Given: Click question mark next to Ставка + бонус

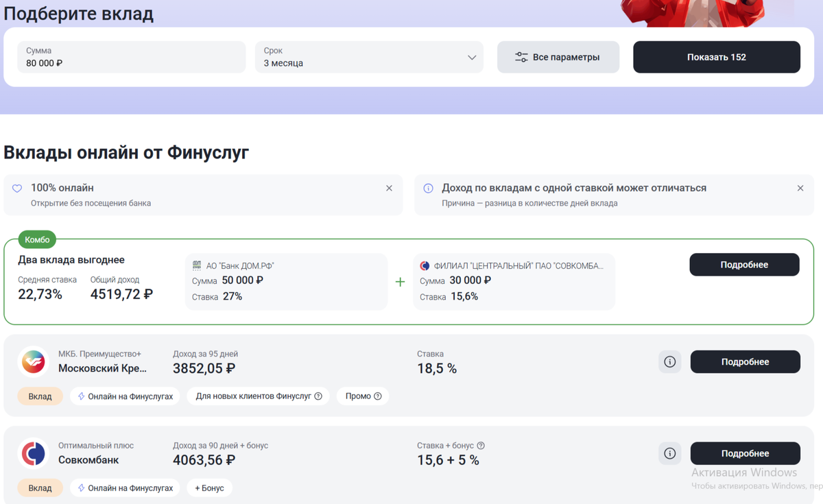Looking at the screenshot, I should (481, 446).
